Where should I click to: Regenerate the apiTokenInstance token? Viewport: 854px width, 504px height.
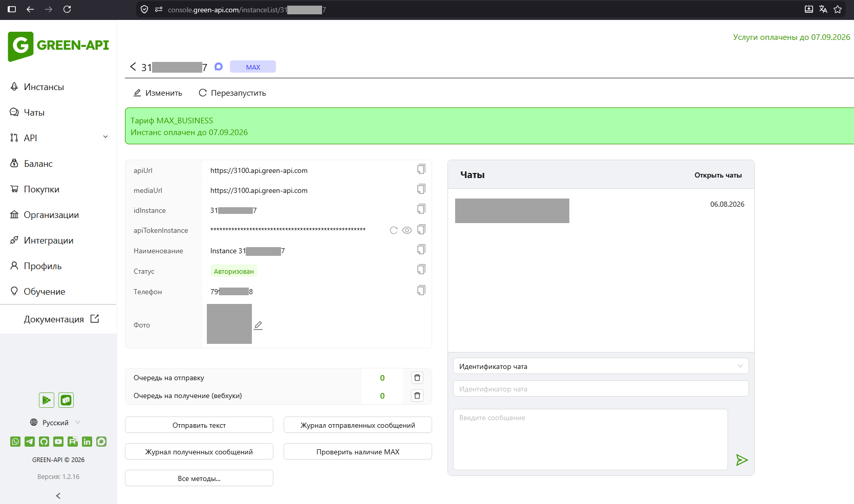pyautogui.click(x=394, y=230)
